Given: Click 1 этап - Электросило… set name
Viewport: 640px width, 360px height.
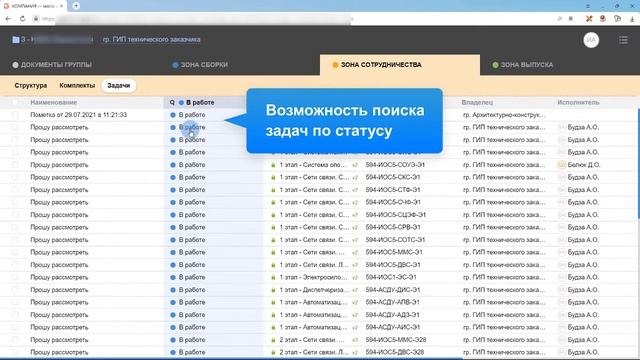Looking at the screenshot, I should (x=313, y=278).
